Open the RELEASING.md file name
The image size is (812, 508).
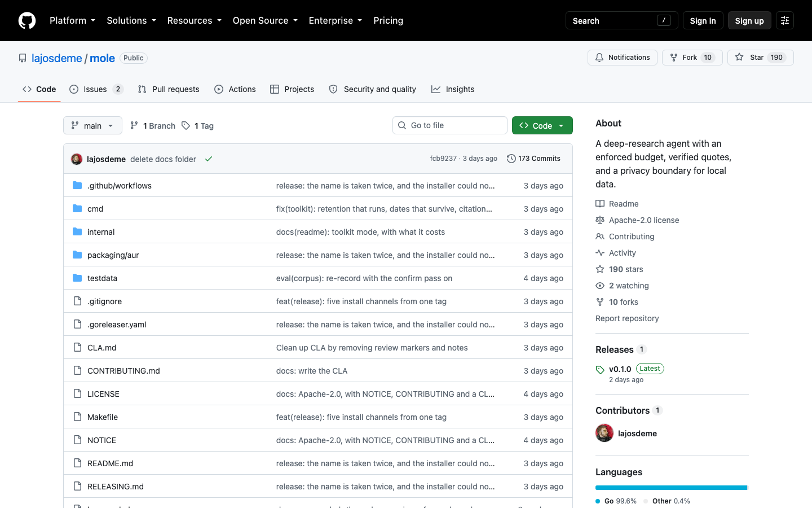(116, 487)
